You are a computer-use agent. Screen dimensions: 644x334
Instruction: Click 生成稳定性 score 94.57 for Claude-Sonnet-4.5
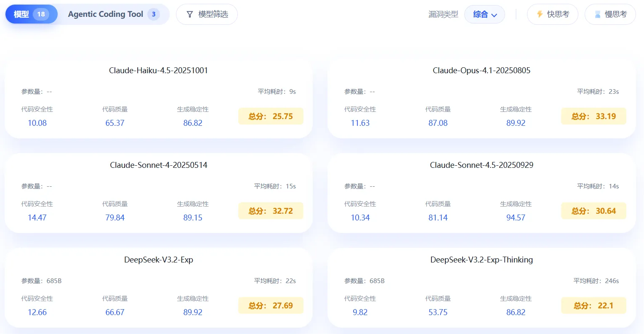coord(516,217)
